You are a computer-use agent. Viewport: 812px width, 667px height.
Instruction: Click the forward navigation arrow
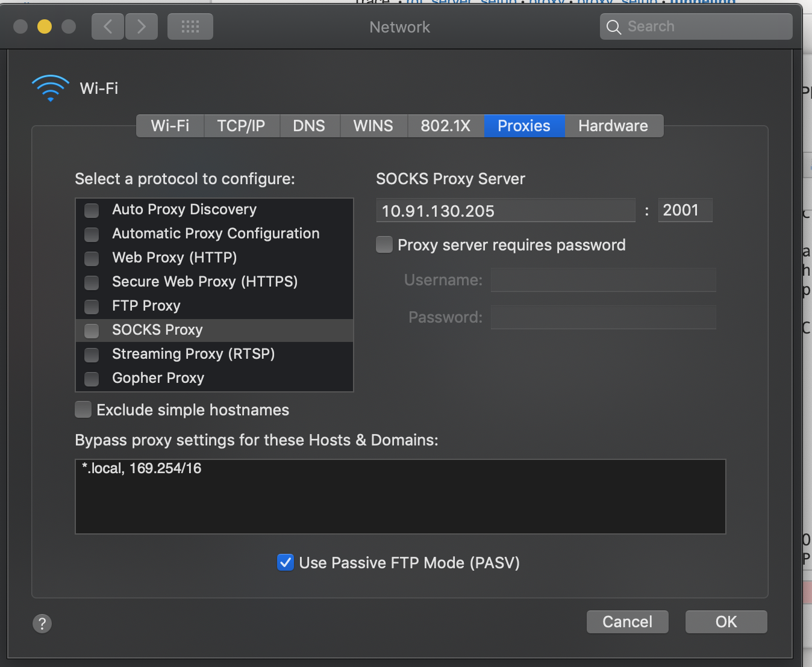tap(142, 26)
